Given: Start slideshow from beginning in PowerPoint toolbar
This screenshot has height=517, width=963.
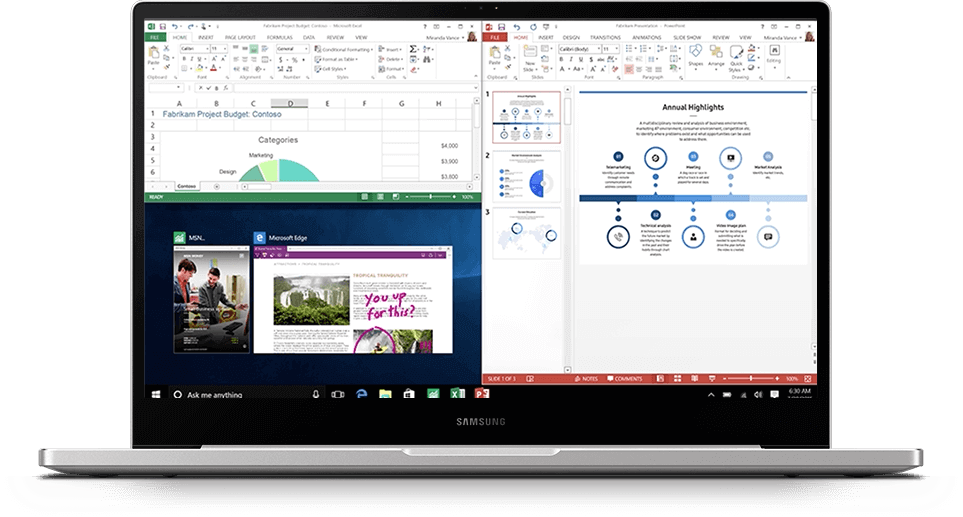Looking at the screenshot, I should coord(546,27).
